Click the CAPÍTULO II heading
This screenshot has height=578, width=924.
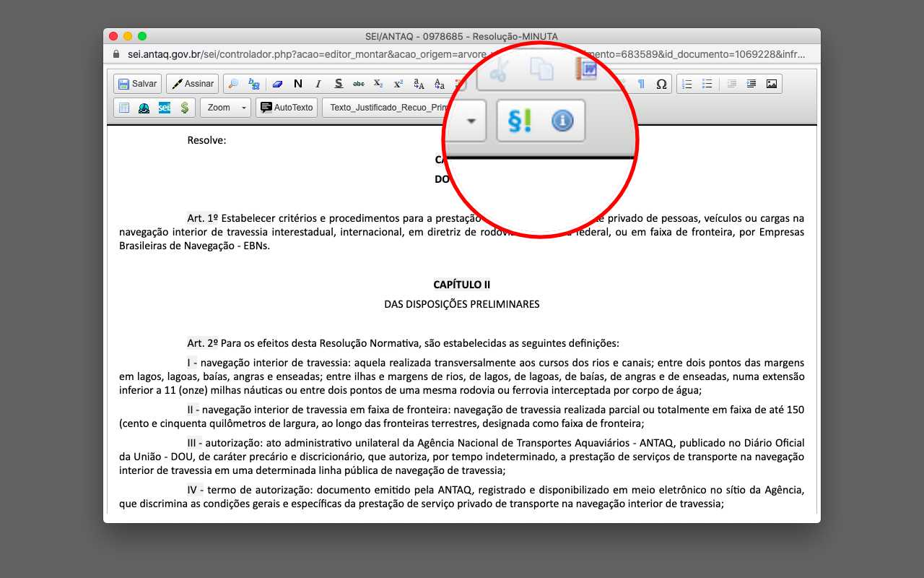(x=462, y=285)
